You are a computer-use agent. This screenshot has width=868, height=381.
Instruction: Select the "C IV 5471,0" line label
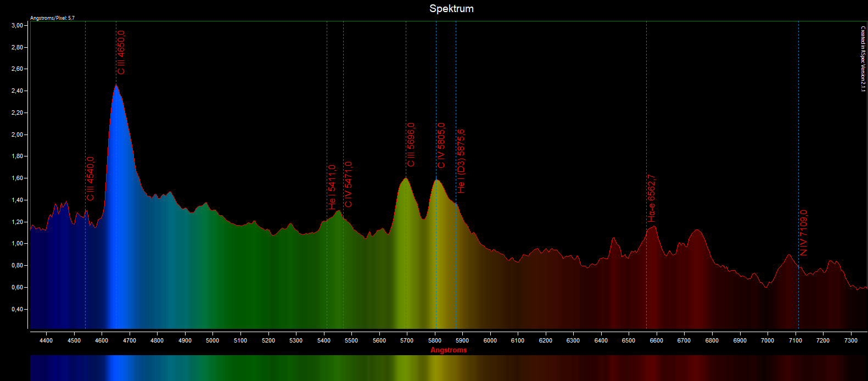click(x=349, y=184)
